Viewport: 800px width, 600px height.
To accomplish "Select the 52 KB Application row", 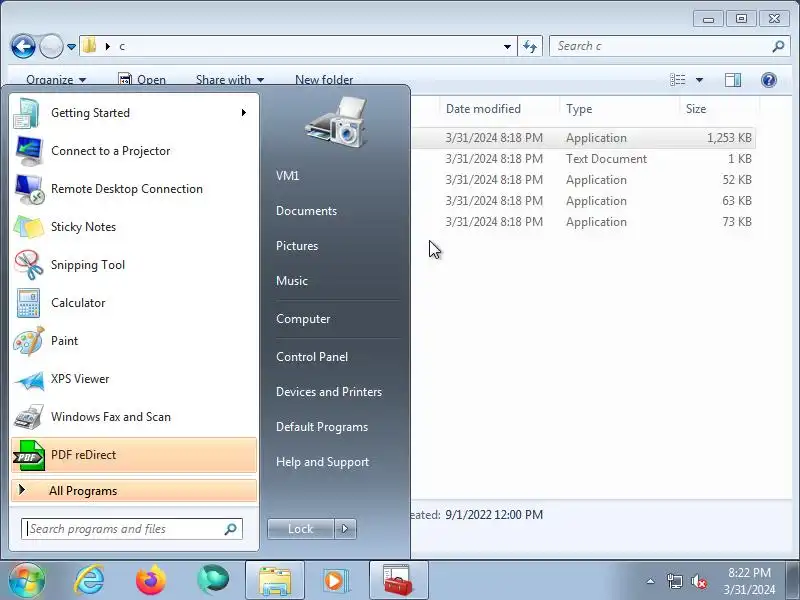I will [x=584, y=180].
